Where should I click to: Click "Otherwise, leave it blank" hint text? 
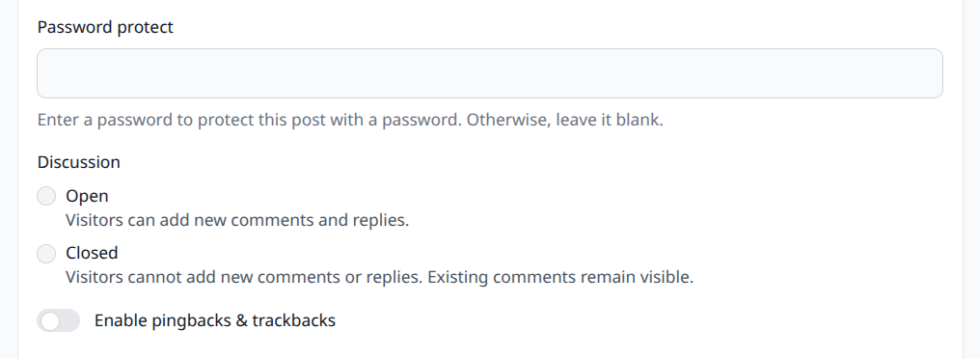click(x=565, y=120)
